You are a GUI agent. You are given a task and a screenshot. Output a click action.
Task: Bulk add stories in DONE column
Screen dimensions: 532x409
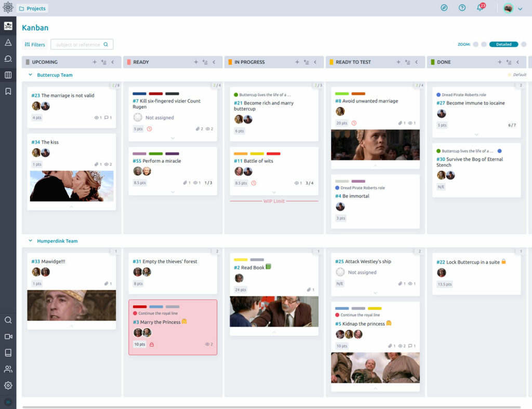click(509, 62)
